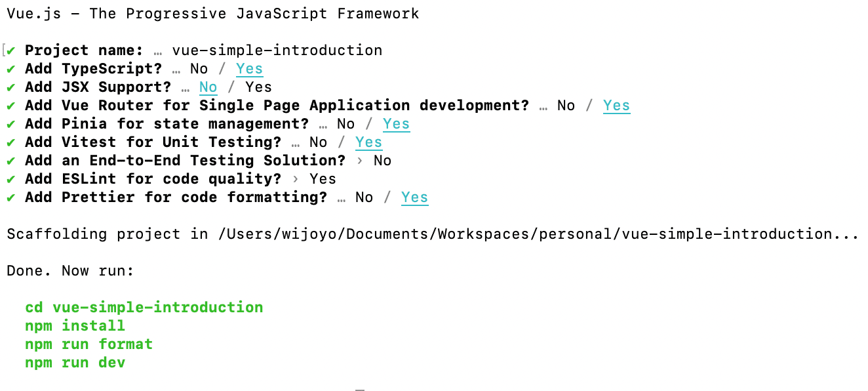Click the "Add JSX Support?" prompt text
Screen dimensions: 868x391
coord(98,87)
